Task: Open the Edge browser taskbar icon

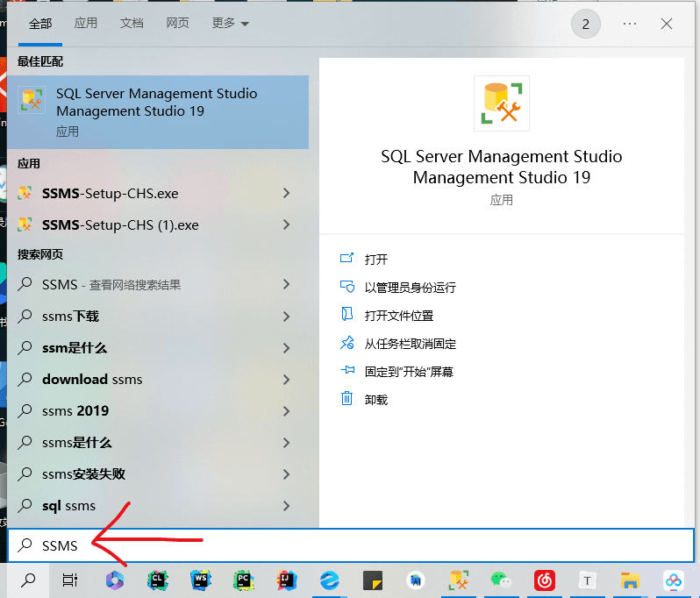Action: (330, 580)
